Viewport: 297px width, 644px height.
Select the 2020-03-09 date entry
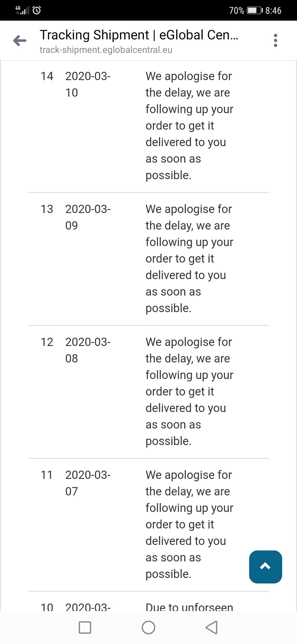pyautogui.click(x=88, y=217)
